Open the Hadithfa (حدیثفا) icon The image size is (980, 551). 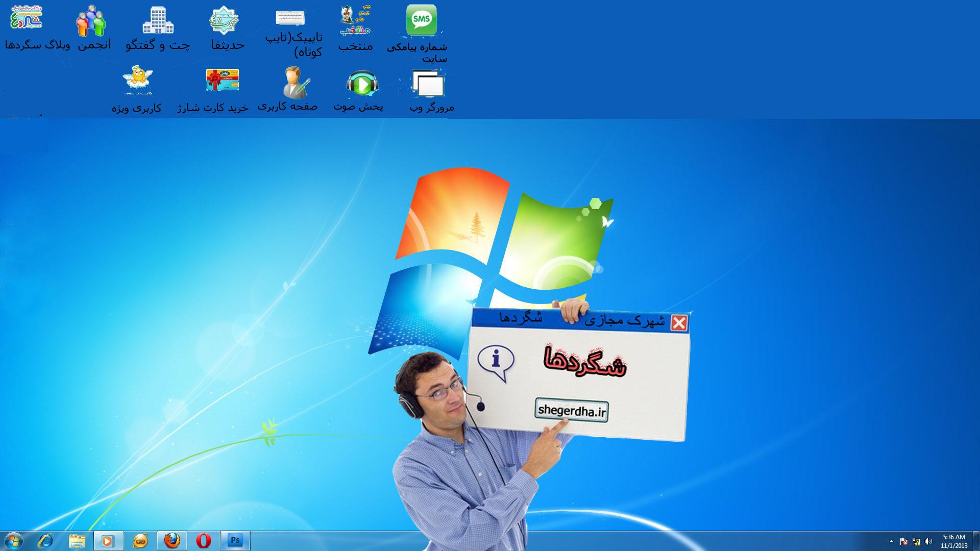[225, 20]
